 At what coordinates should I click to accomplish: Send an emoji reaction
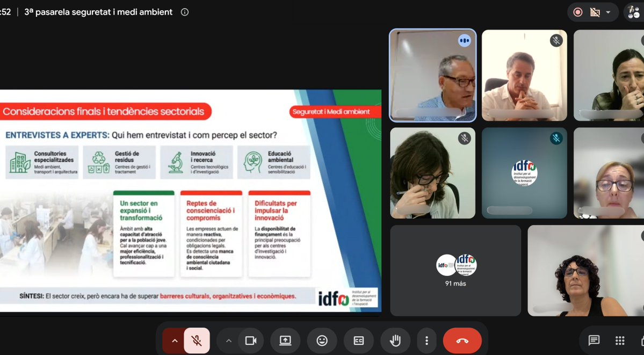(x=322, y=340)
